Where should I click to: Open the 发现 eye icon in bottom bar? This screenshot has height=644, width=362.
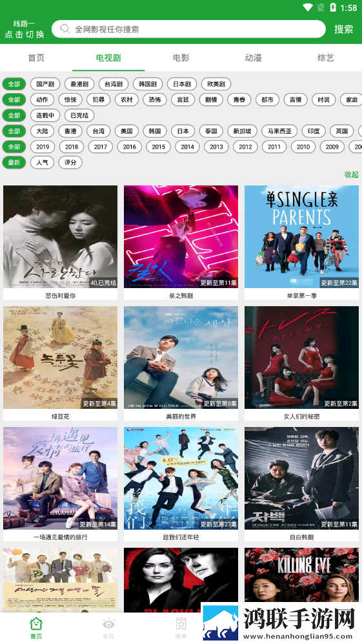pos(109,625)
